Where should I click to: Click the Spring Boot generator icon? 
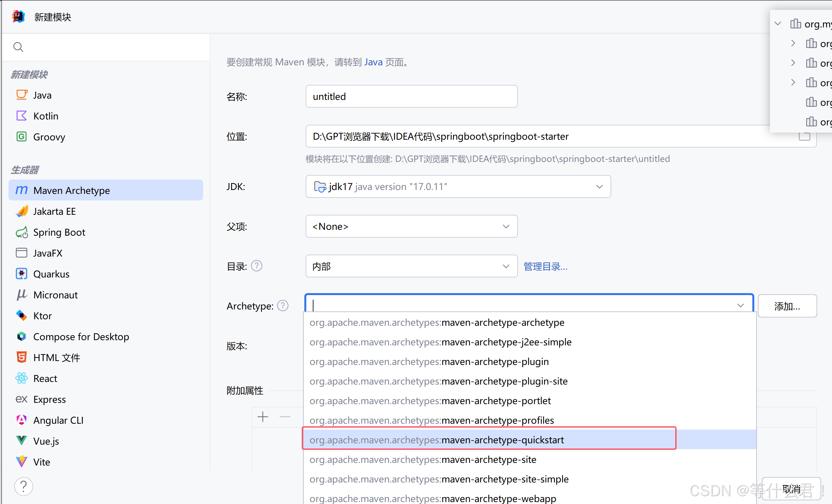(22, 232)
